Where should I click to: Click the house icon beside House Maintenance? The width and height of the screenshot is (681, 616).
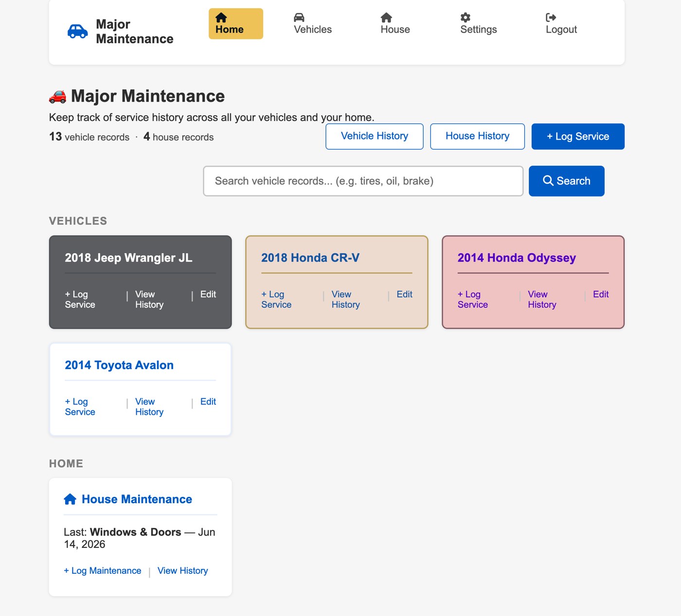click(x=70, y=499)
